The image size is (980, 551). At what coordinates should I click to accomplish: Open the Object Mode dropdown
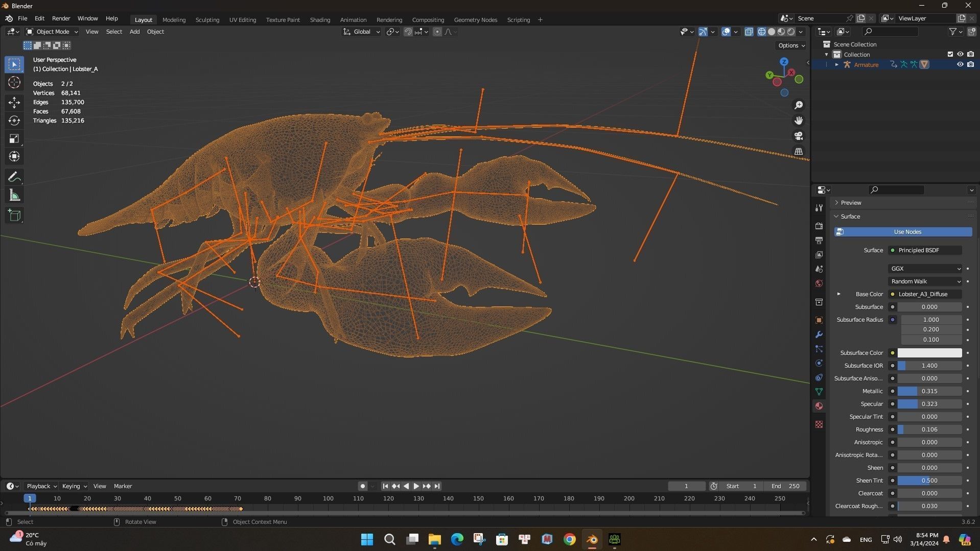pyautogui.click(x=52, y=32)
